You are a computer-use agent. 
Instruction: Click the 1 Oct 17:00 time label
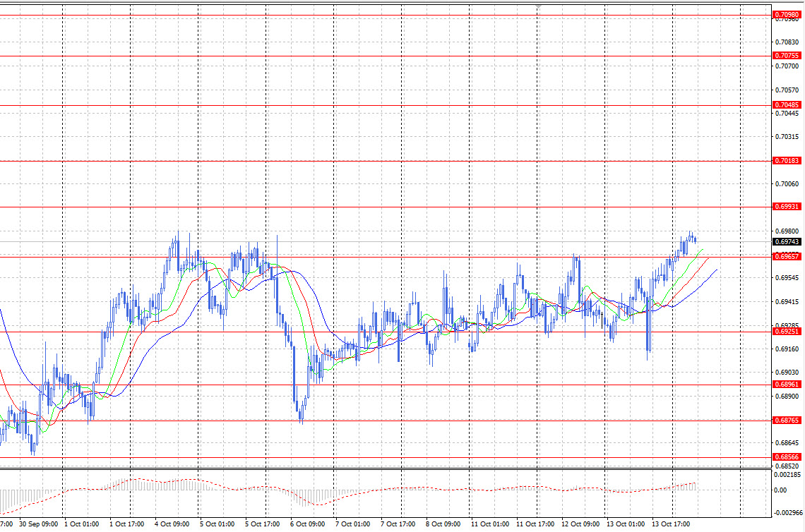click(127, 524)
